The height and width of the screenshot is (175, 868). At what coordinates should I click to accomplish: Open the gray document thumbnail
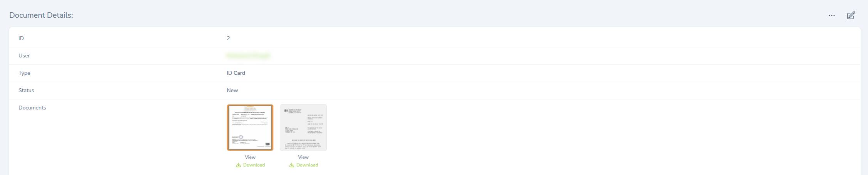coord(303,128)
